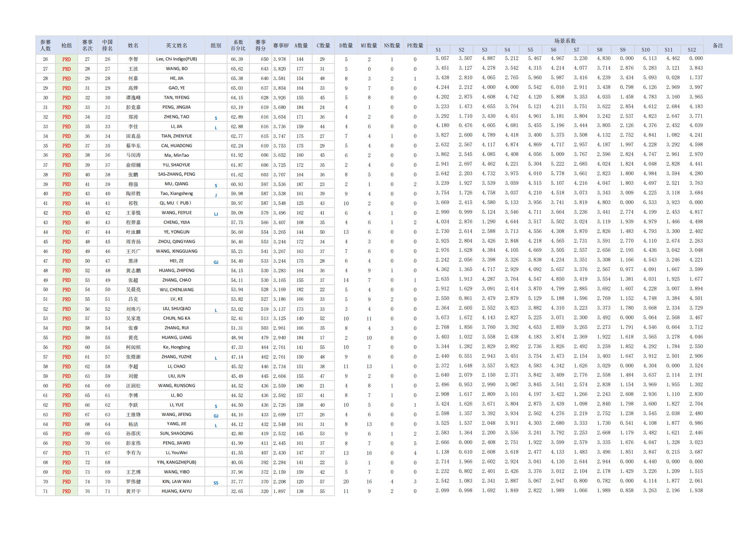Click the 姓名 column header

click(x=133, y=45)
